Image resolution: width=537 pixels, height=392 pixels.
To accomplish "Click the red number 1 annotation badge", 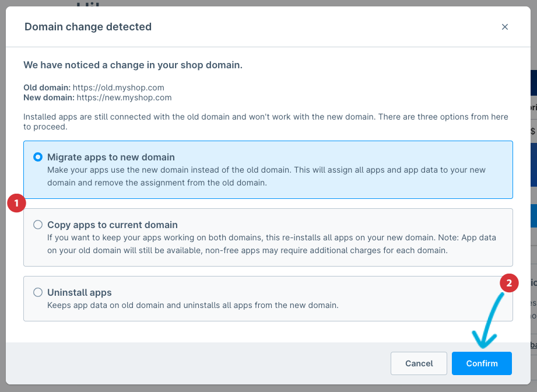I will coord(16,204).
